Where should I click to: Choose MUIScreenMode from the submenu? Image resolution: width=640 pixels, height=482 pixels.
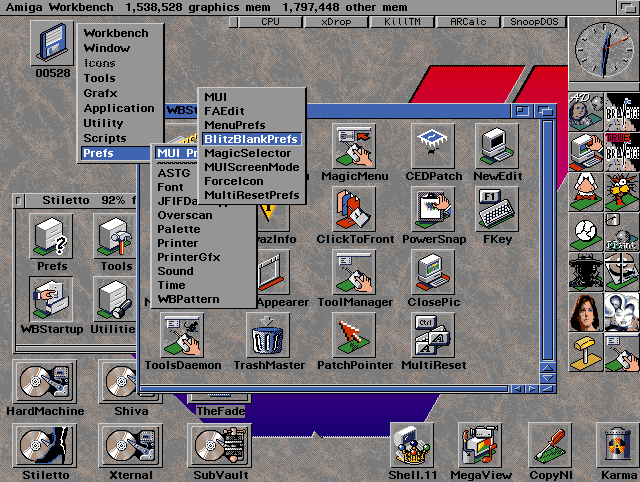tap(252, 167)
